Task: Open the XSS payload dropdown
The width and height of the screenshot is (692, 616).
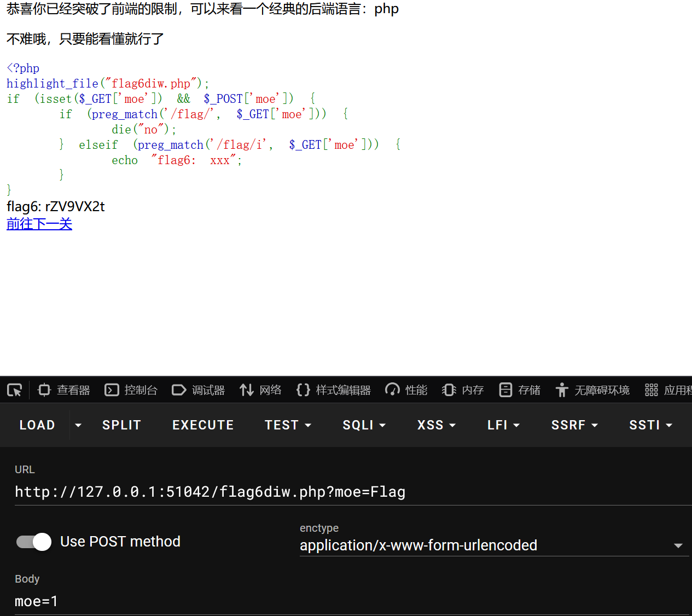Action: (x=437, y=425)
